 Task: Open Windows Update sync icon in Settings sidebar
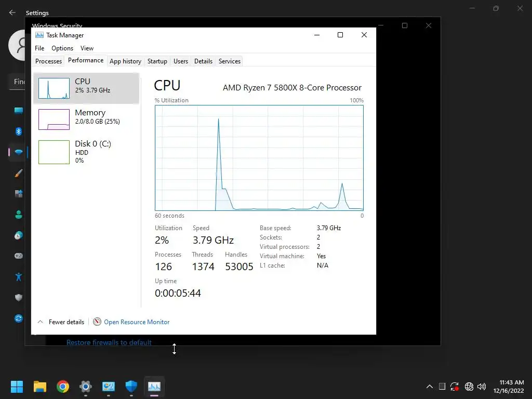tap(19, 318)
